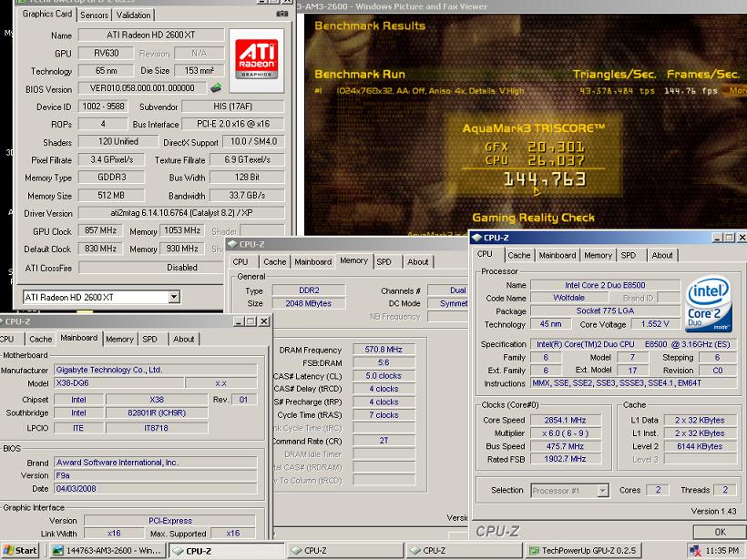Click the Memory clock 1053 MHz field in GPU-Z

pos(182,230)
